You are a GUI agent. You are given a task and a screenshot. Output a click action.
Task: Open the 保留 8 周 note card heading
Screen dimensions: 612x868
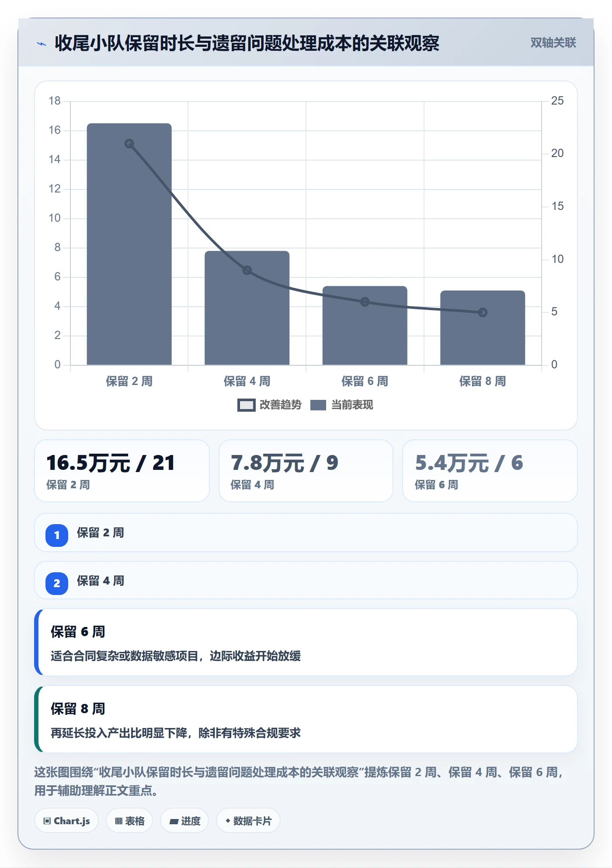point(78,709)
